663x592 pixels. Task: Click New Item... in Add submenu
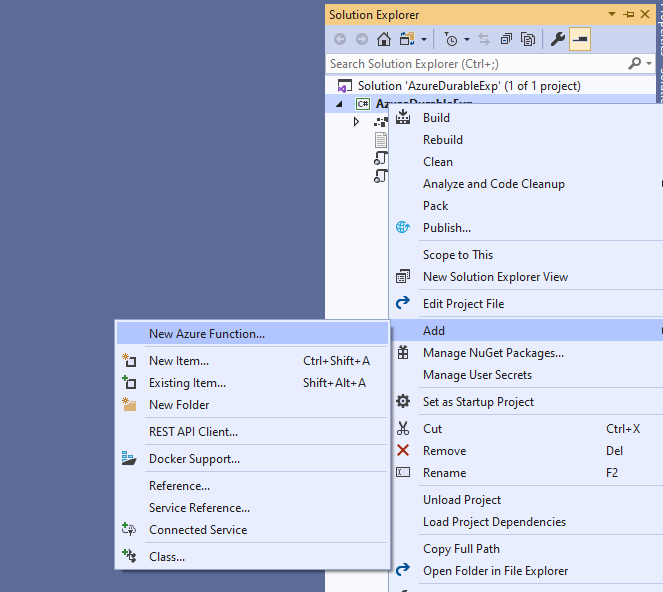(179, 361)
